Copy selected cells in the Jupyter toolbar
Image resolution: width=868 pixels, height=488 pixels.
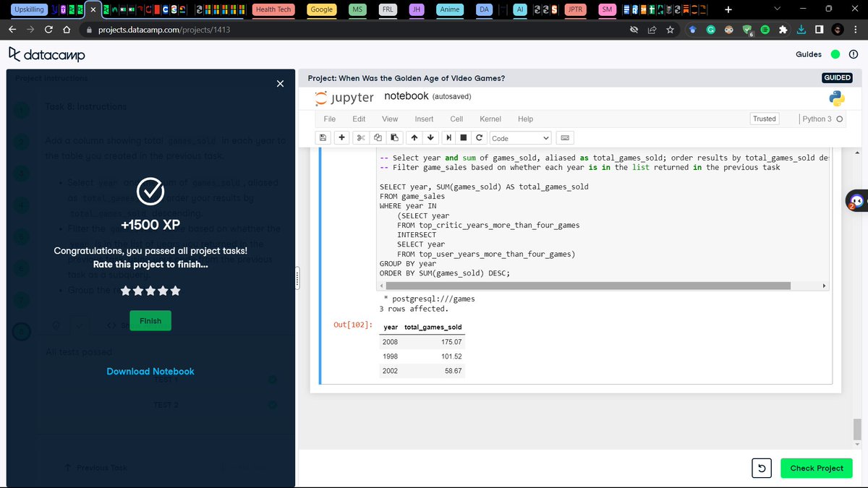(378, 137)
